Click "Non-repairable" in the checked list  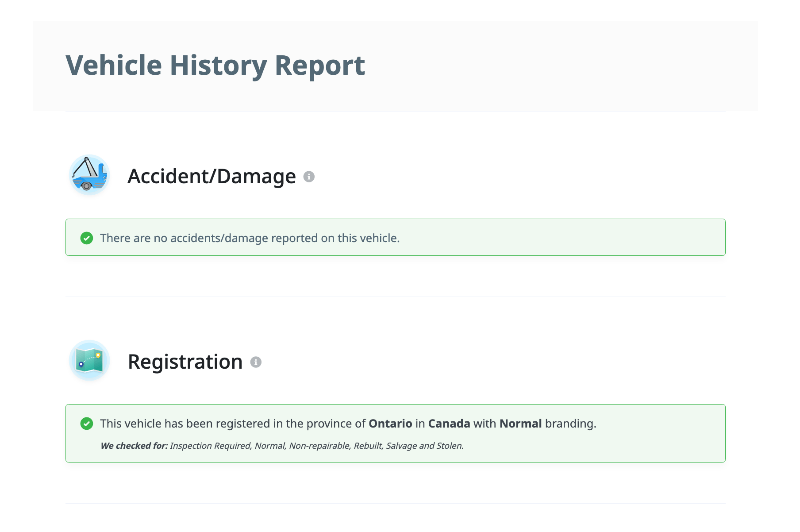click(x=319, y=446)
